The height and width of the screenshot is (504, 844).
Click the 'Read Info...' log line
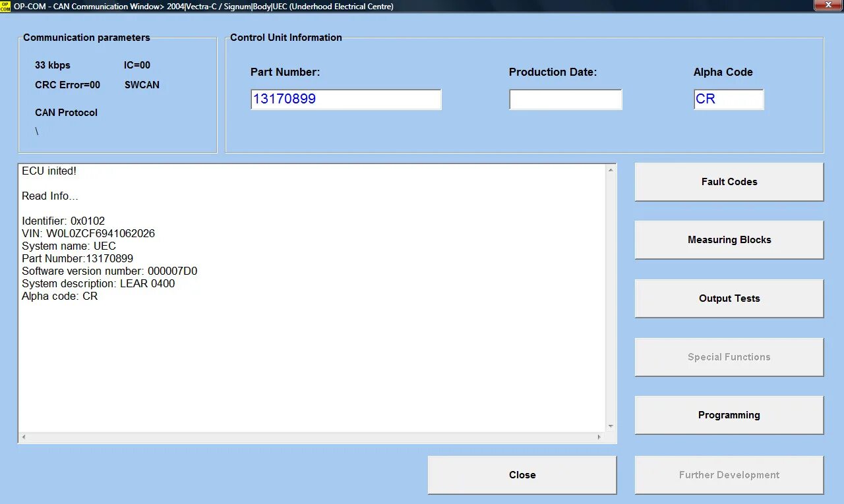coord(50,196)
